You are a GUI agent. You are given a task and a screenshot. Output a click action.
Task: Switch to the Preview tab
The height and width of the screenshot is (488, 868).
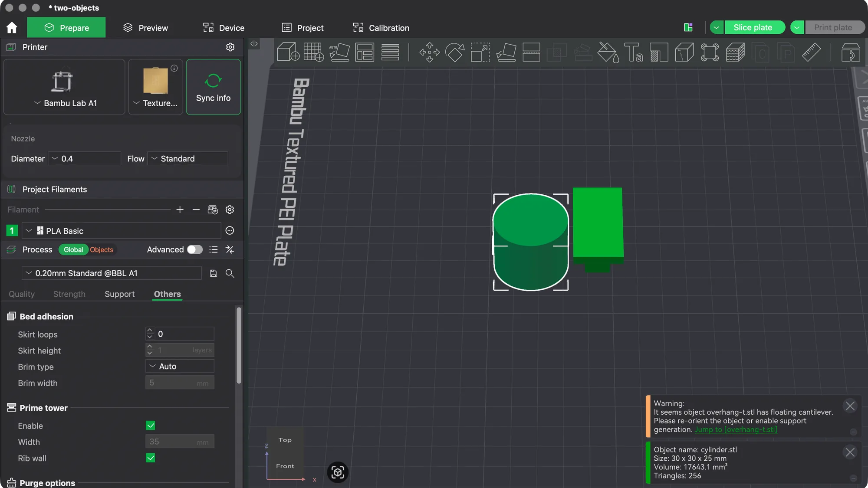click(x=145, y=28)
